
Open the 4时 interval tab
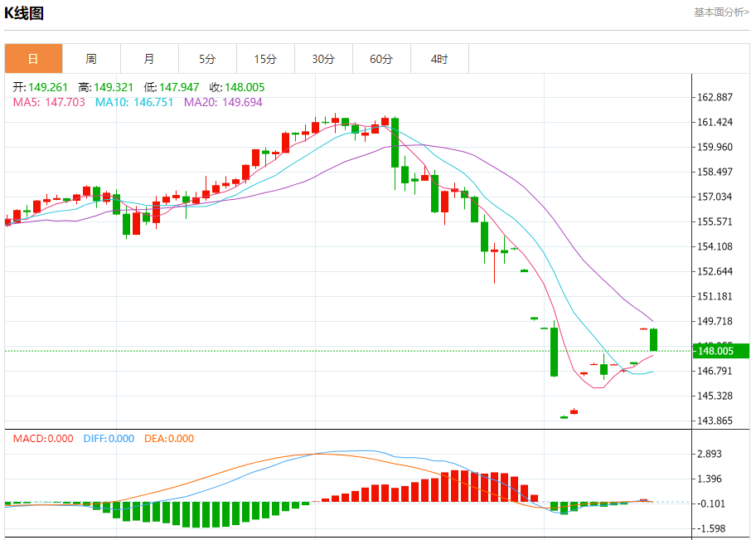click(x=439, y=59)
